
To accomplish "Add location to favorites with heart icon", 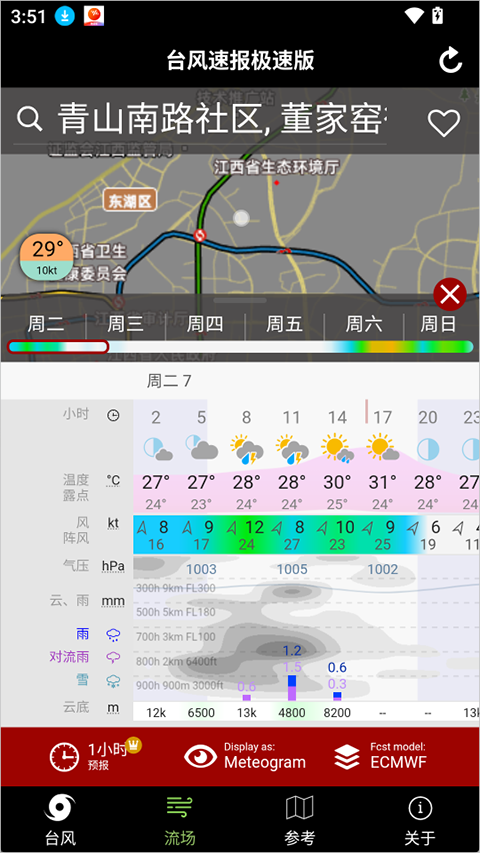I will (444, 123).
